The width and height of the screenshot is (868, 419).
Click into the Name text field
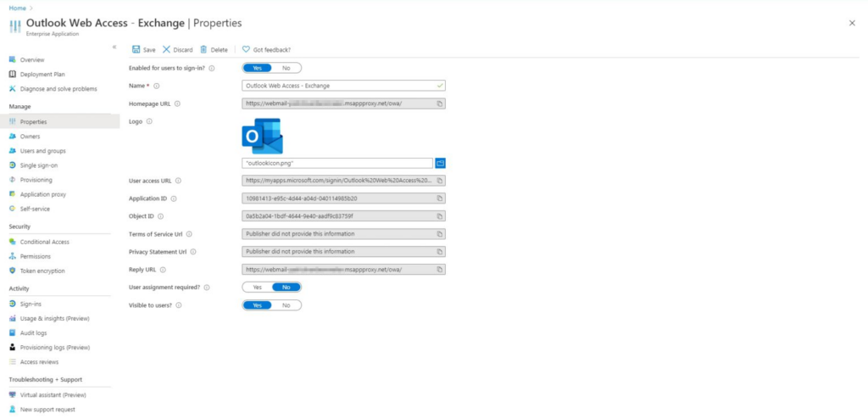[344, 86]
